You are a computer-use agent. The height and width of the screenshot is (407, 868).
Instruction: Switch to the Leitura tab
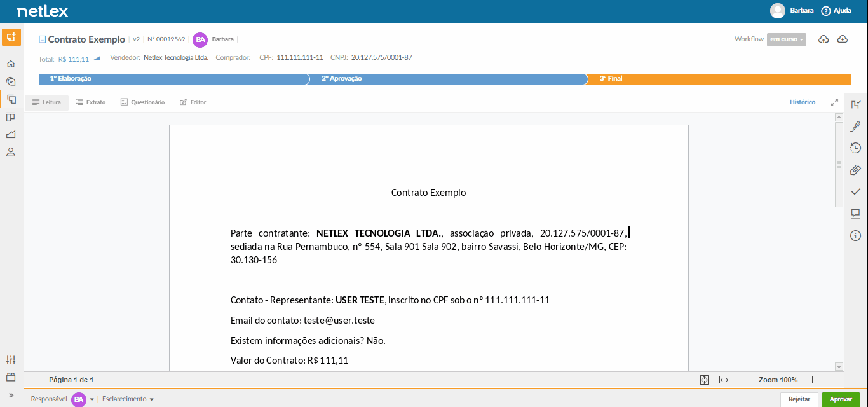click(x=46, y=102)
